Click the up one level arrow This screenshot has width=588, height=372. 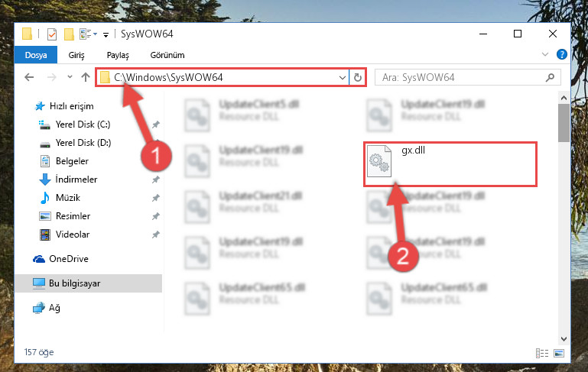coord(86,77)
